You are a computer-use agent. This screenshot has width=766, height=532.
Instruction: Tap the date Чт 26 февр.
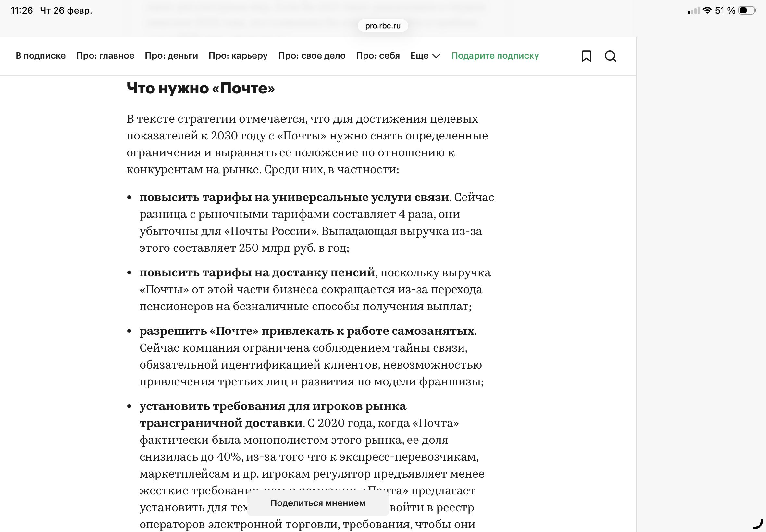tap(66, 10)
